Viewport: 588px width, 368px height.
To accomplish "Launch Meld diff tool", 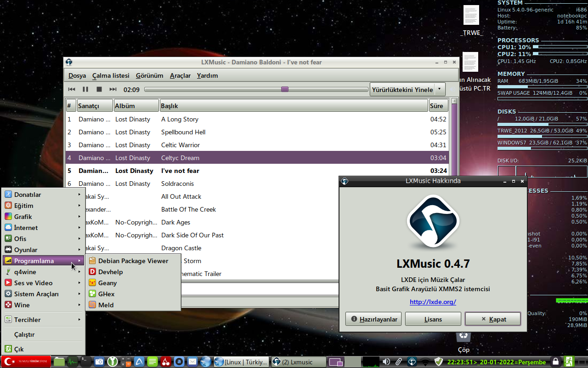I will (x=134, y=305).
